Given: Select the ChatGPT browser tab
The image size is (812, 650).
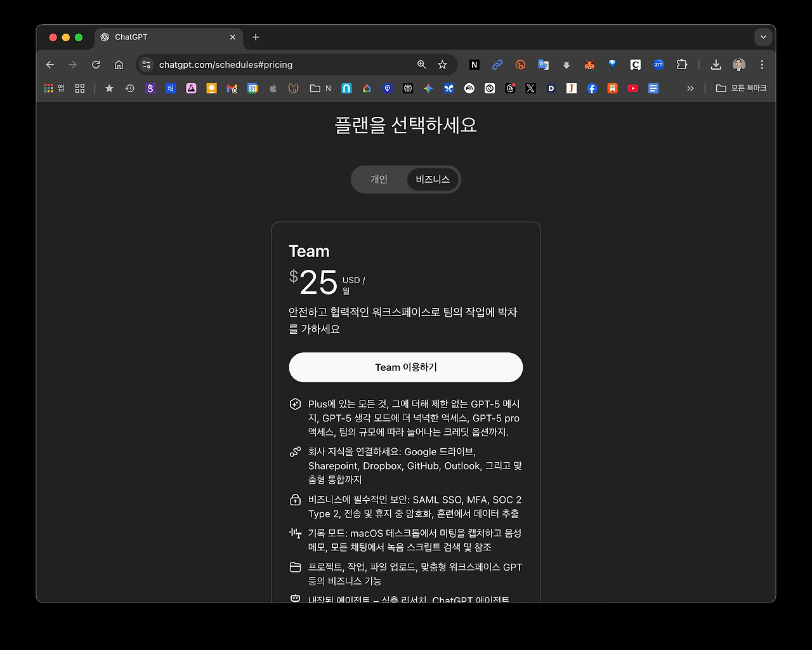Looking at the screenshot, I should [168, 37].
